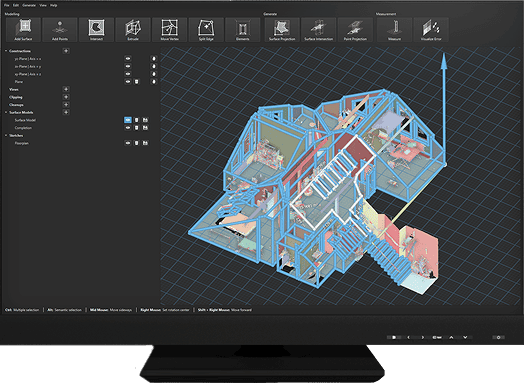Viewport: 524px width, 383px height.
Task: Open the Visualize Error tool
Action: 431,30
